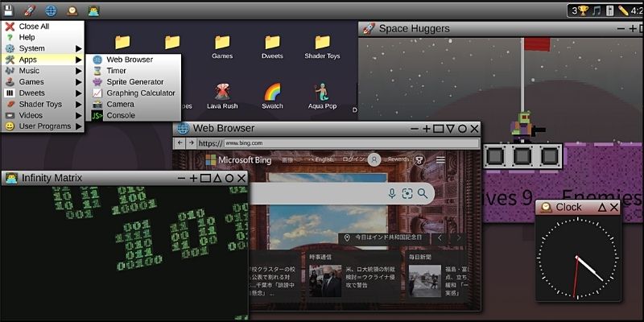The image size is (644, 322).
Task: Click the magnifier search icon in Bing
Action: pyautogui.click(x=422, y=193)
